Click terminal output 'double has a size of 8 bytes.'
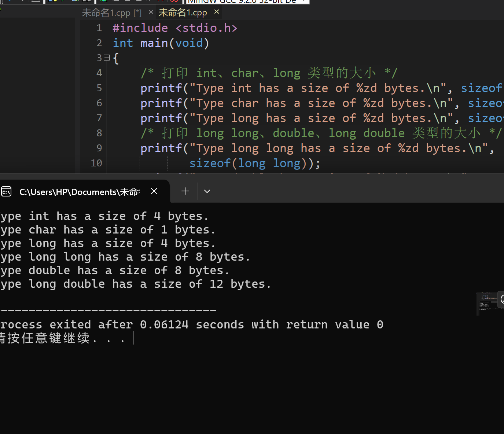Screen dimensions: 504x434 coord(129,271)
